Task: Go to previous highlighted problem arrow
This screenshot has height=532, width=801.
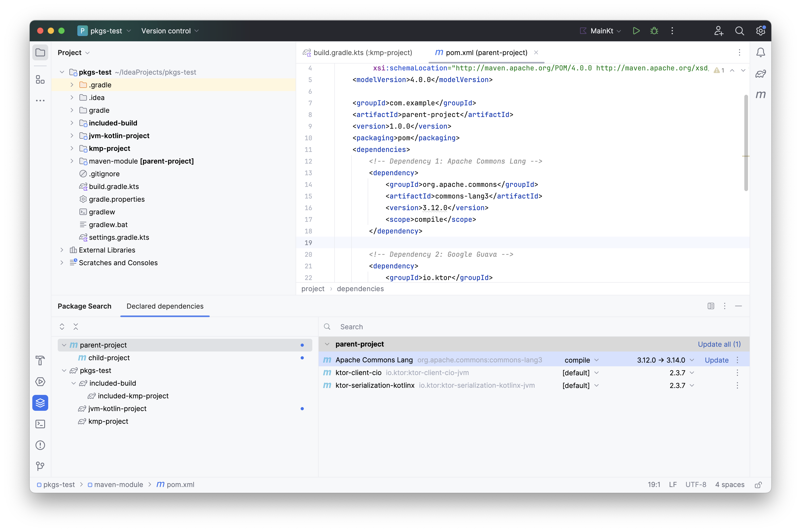Action: 732,70
